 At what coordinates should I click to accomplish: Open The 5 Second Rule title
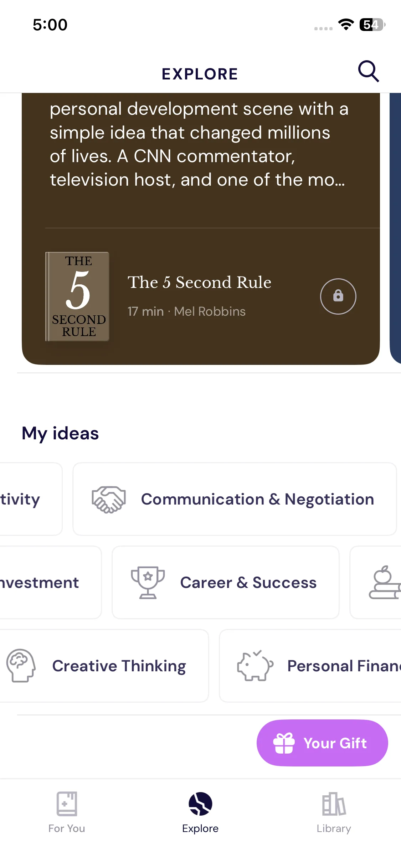point(199,282)
